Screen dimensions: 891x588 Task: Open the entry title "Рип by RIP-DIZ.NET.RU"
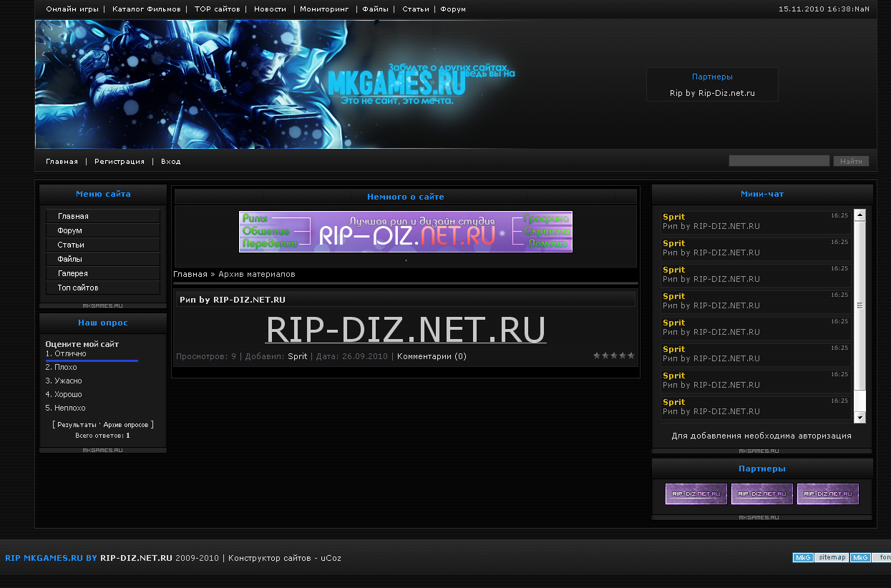click(233, 300)
